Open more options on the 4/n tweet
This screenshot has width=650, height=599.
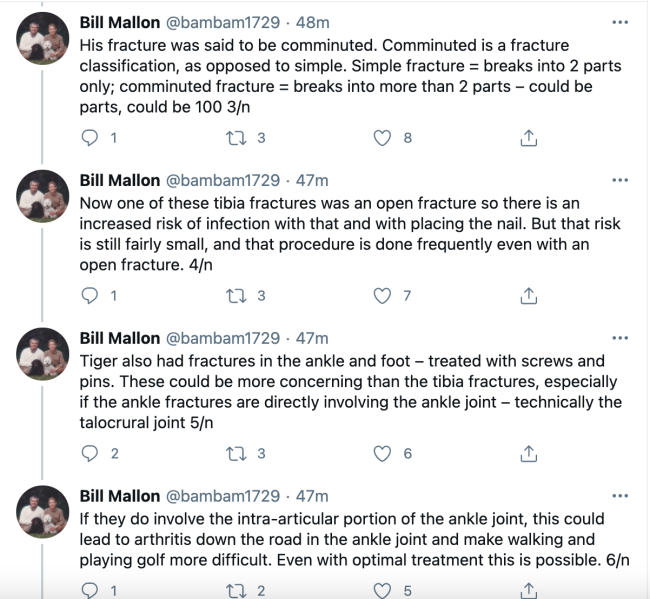620,181
